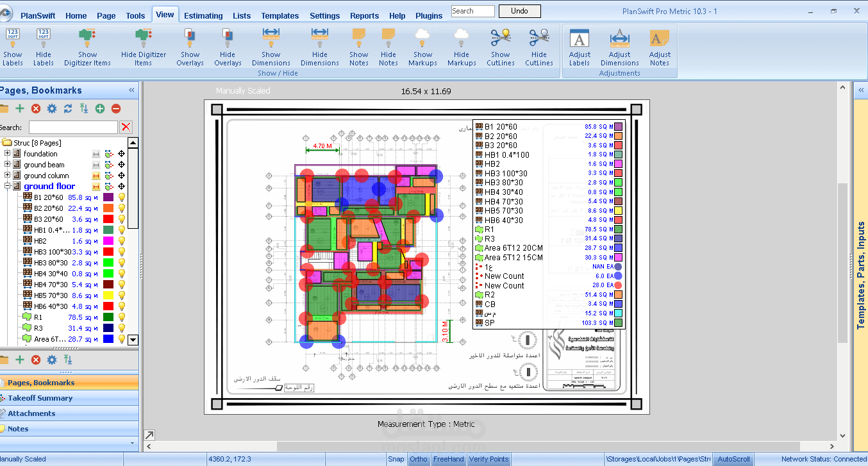Open the Estimating ribbon tab
Screen dimensions: 868x466
[203, 16]
